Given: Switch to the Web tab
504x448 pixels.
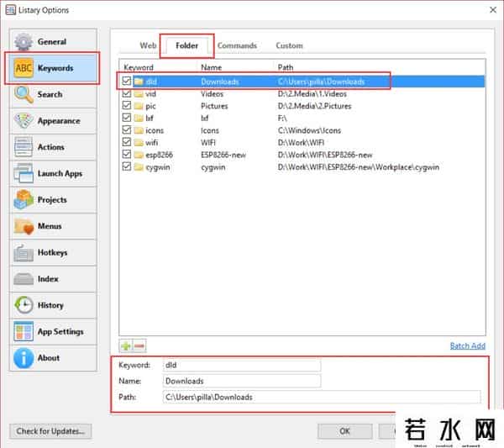Looking at the screenshot, I should tap(148, 45).
